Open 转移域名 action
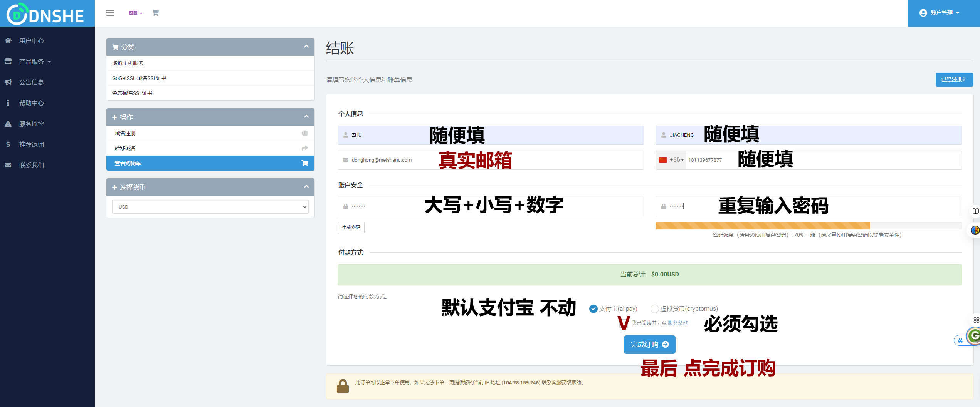 (x=210, y=148)
